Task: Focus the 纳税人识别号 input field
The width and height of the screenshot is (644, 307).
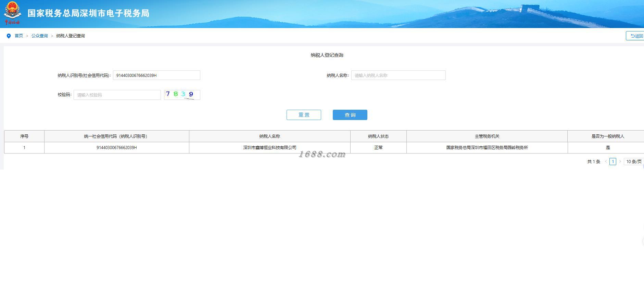Action: (x=156, y=75)
